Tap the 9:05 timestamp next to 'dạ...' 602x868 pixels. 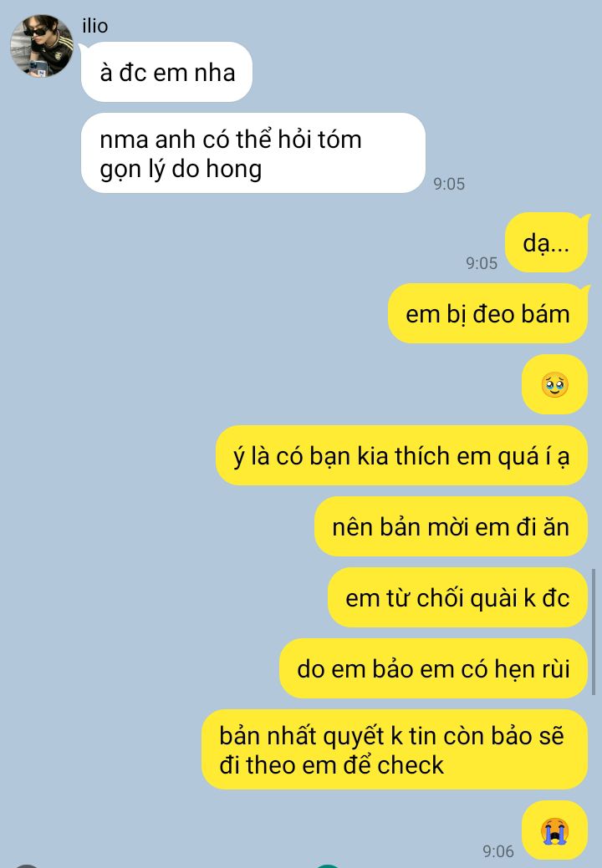[482, 263]
